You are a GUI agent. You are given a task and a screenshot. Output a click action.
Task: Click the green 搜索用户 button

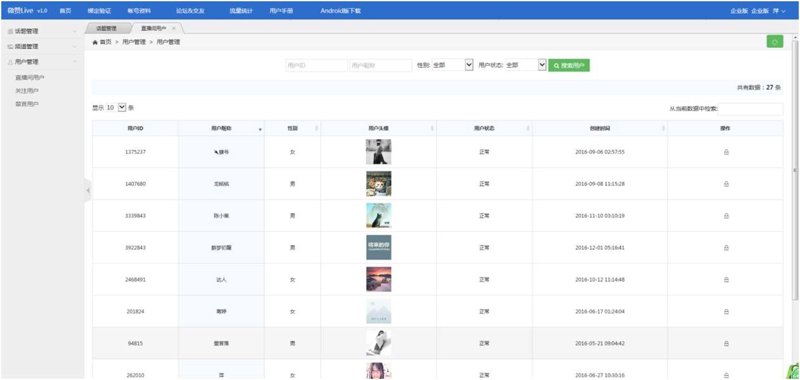569,65
